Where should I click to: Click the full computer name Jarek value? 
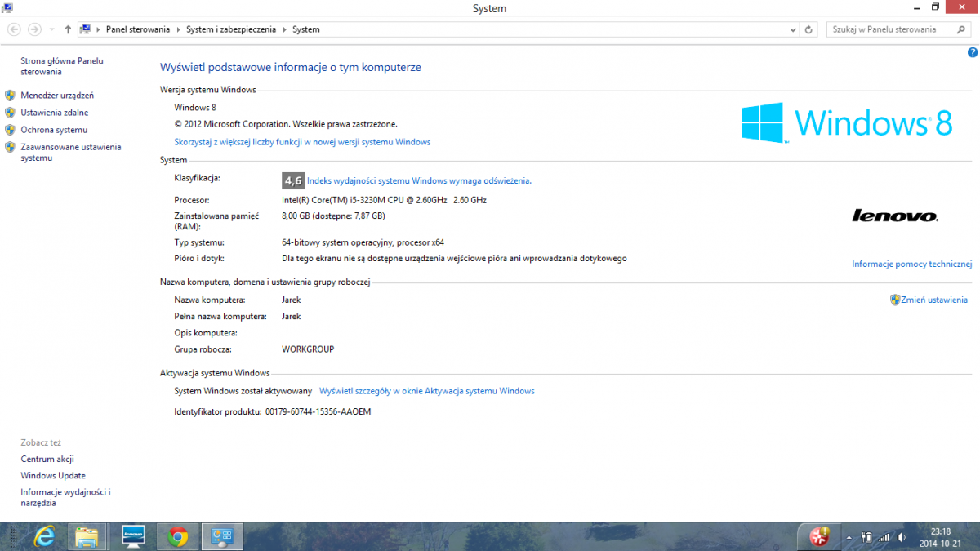(291, 316)
